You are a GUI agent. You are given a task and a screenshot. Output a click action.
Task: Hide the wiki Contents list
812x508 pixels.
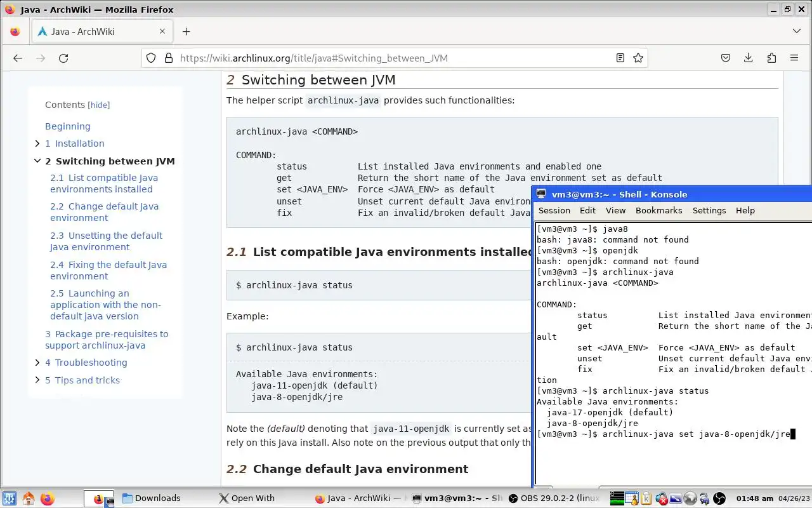click(x=98, y=105)
